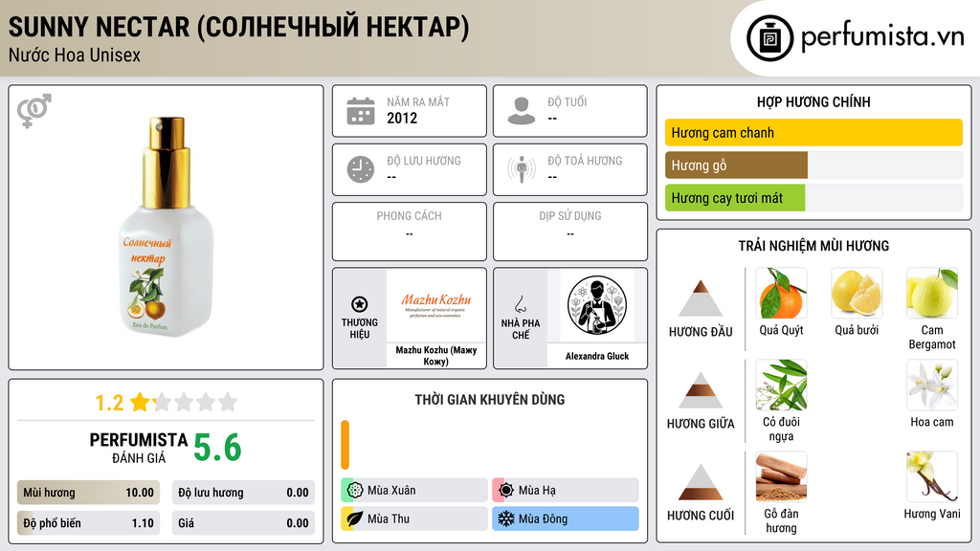Open the Quả Quýt note image

pyautogui.click(x=781, y=294)
